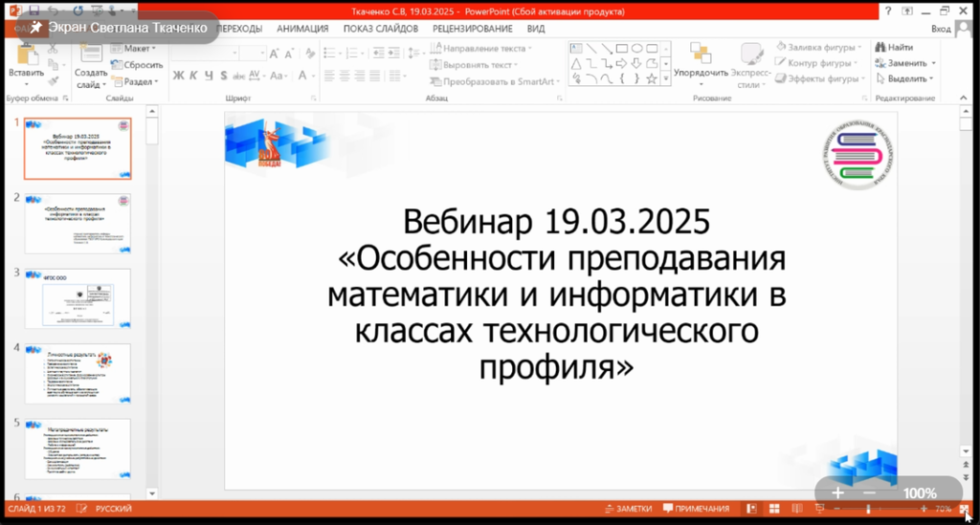Click Clear formatting eraser icon
Image resolution: width=980 pixels, height=525 pixels.
coord(310,54)
